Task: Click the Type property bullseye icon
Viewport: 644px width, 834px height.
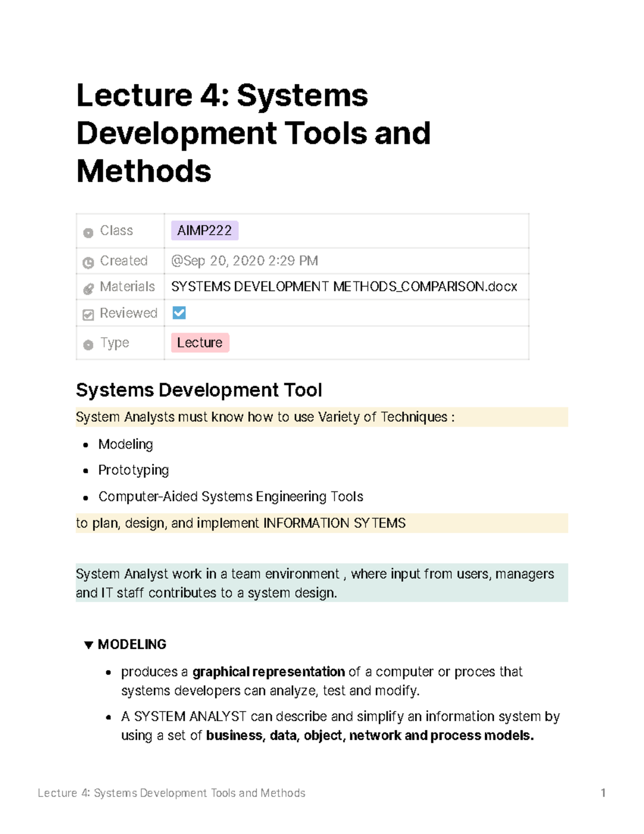Action: [87, 343]
